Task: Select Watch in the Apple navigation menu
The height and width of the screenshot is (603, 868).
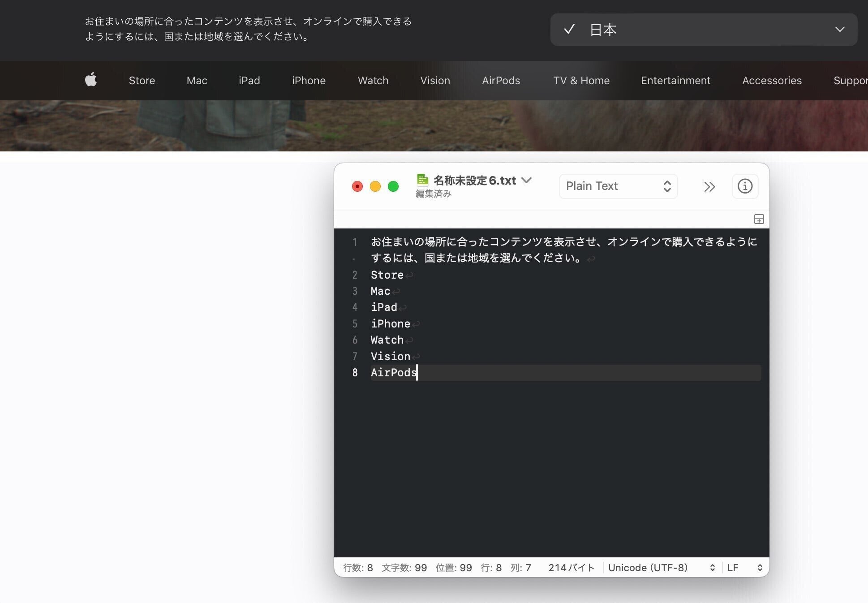Action: coord(373,81)
